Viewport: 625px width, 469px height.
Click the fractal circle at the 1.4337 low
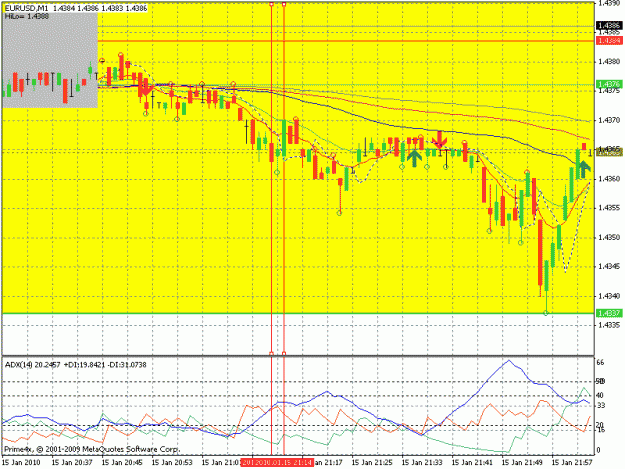tap(546, 313)
